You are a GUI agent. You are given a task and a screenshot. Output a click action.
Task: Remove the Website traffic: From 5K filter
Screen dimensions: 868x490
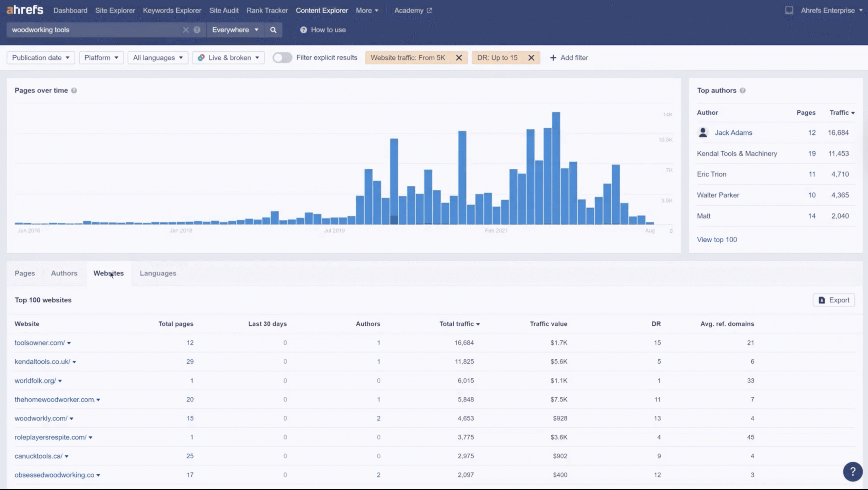pyautogui.click(x=459, y=58)
